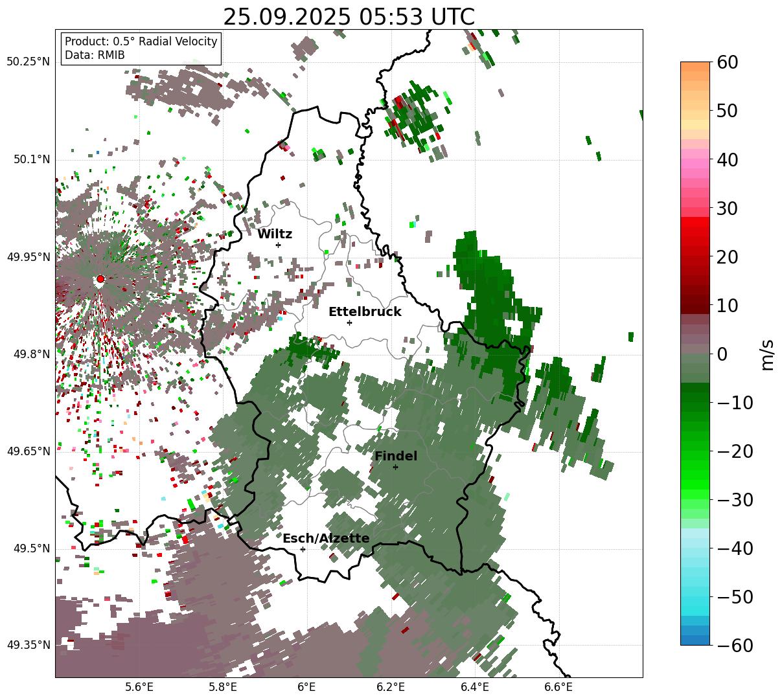Click the 49.95°N latitude label
Screen dimensions: 782x700
click(28, 257)
